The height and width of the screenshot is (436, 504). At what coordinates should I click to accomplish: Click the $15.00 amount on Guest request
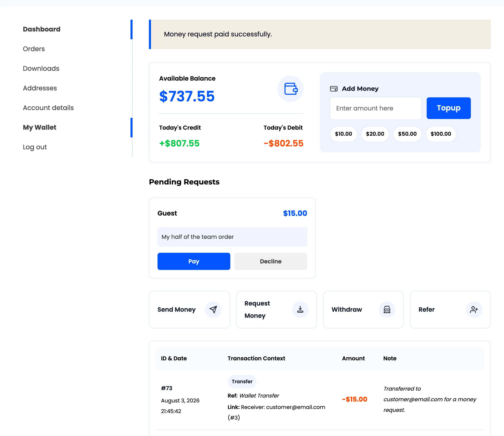(295, 213)
